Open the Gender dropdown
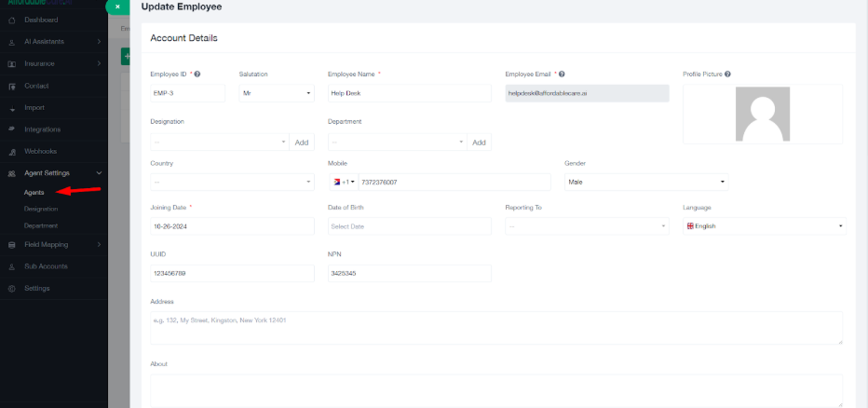This screenshot has height=408, width=868. click(645, 182)
